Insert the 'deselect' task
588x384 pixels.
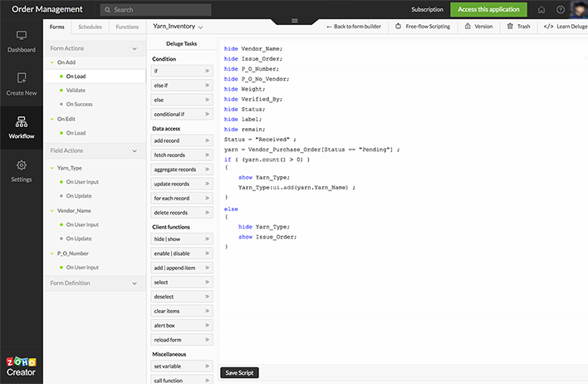(182, 297)
